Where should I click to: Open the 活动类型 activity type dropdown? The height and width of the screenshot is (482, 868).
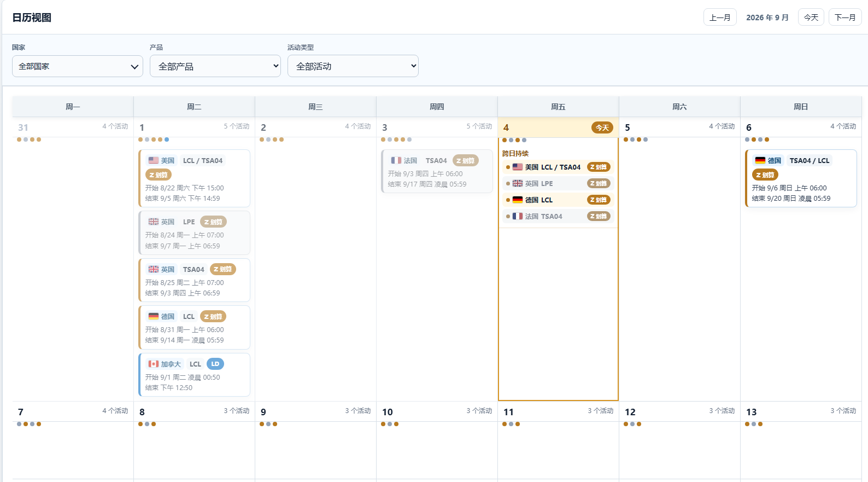353,66
